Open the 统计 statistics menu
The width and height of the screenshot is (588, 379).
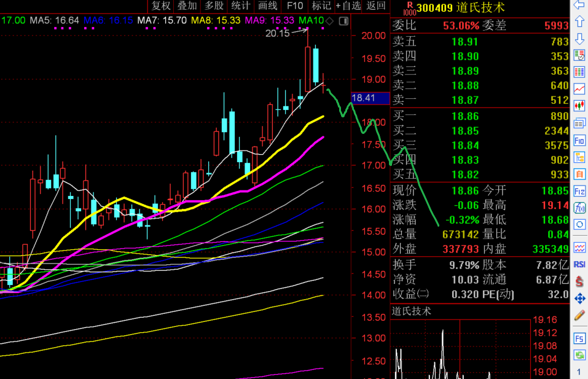click(x=240, y=6)
